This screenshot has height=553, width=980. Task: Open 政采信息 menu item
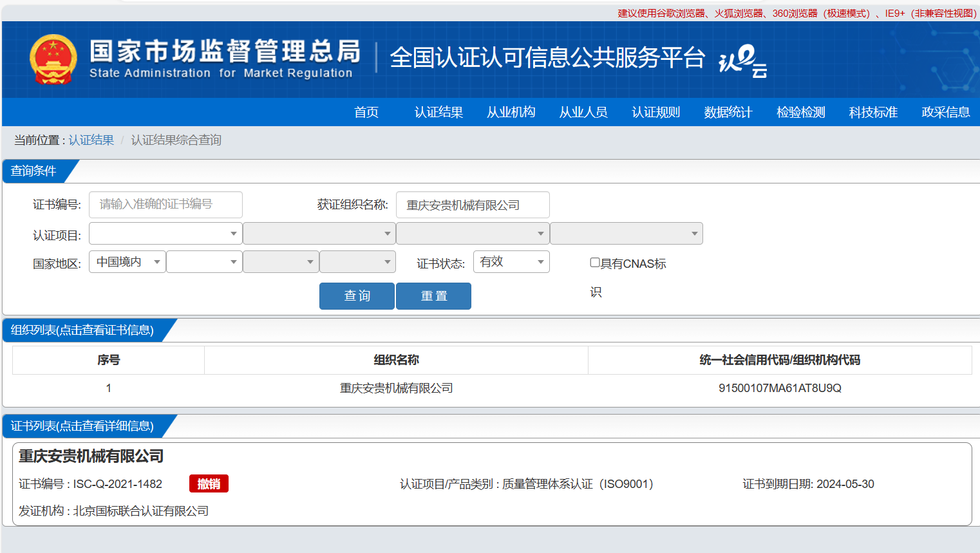pyautogui.click(x=945, y=112)
